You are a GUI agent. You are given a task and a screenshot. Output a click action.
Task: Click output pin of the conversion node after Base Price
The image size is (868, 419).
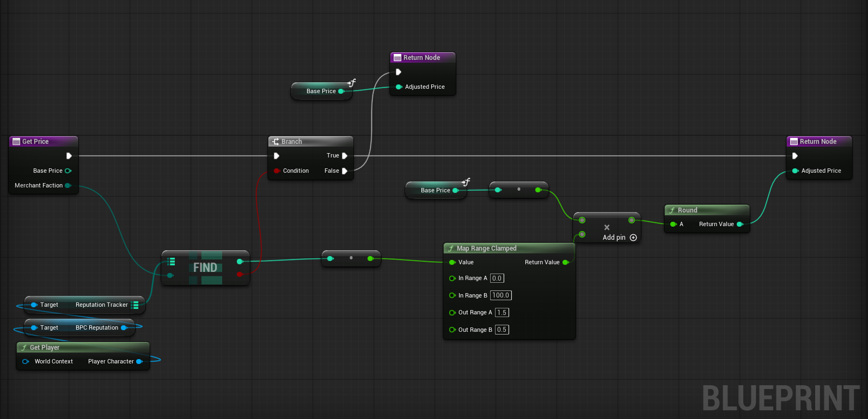(x=538, y=190)
